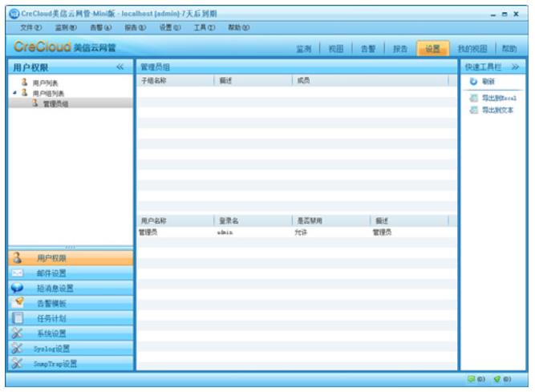This screenshot has width=535, height=392.
Task: Collapse the 快速工具栏 panel
Action: [515, 67]
